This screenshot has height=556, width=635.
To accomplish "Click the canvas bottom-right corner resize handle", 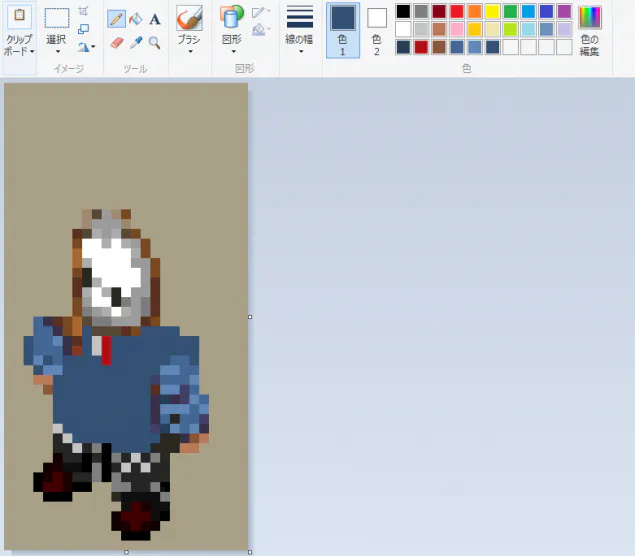I will pos(250,552).
